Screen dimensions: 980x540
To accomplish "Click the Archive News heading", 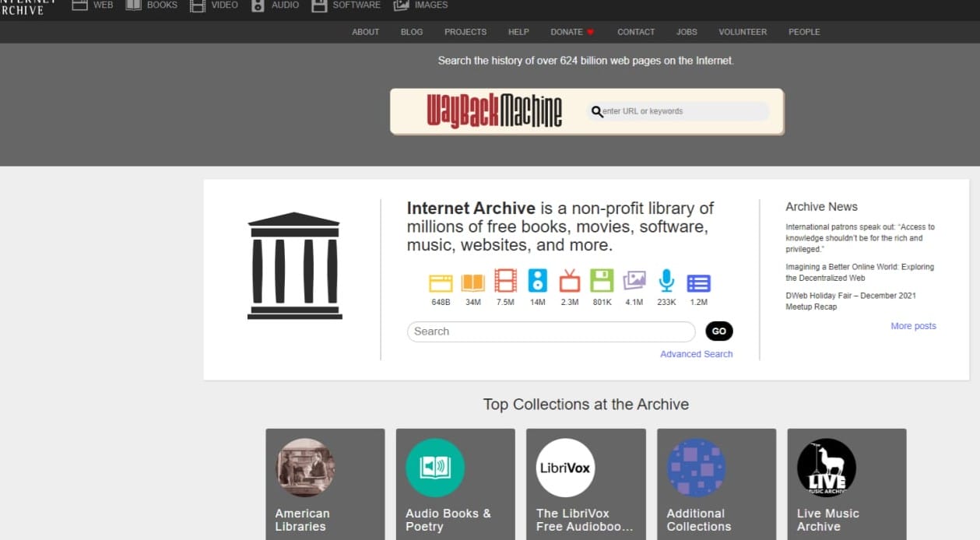I will tap(821, 207).
